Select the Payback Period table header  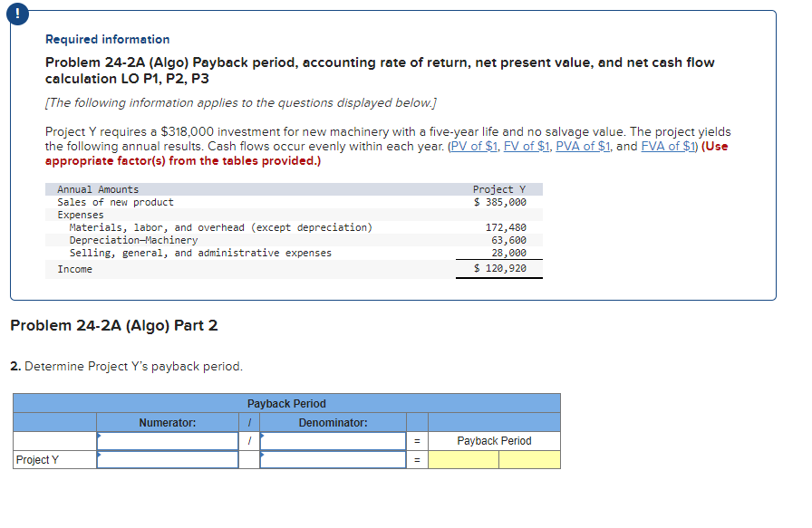pyautogui.click(x=286, y=404)
